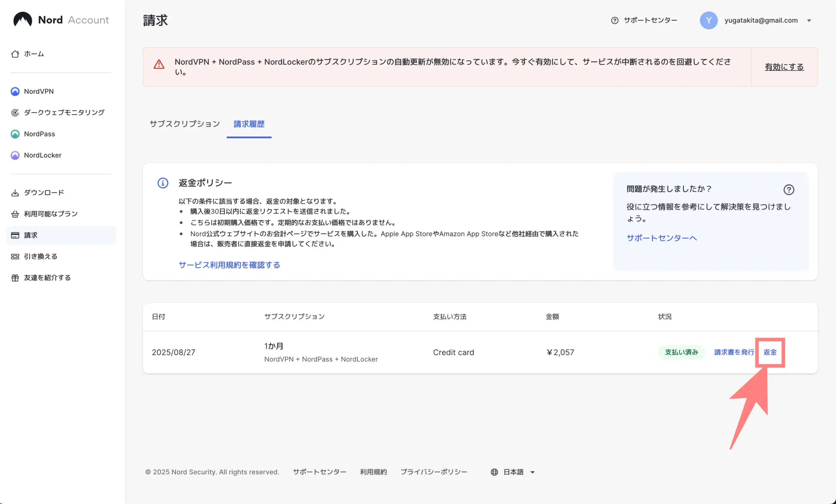Click the 日付 column header

(x=158, y=317)
